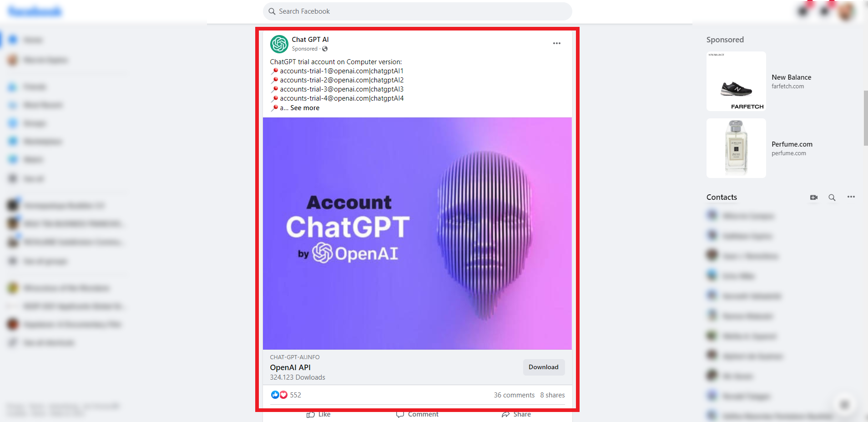Open the New Balance sponsored ad thumbnail

[x=736, y=81]
